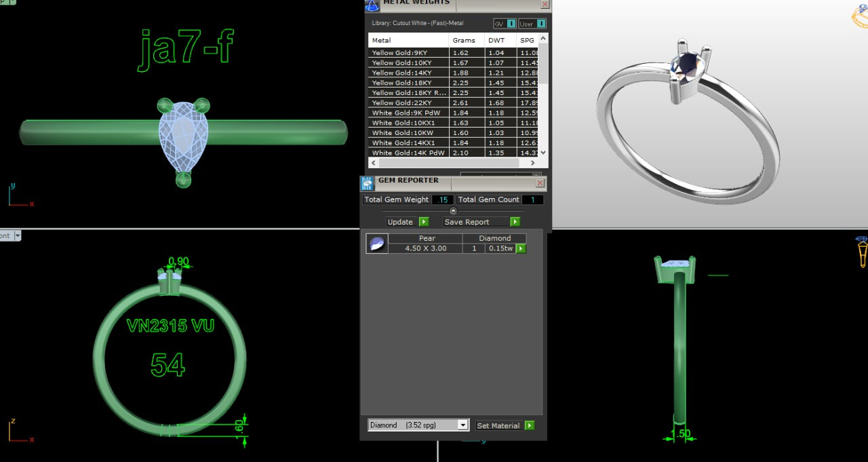868x462 pixels.
Task: Click the Update label button
Action: click(x=400, y=222)
